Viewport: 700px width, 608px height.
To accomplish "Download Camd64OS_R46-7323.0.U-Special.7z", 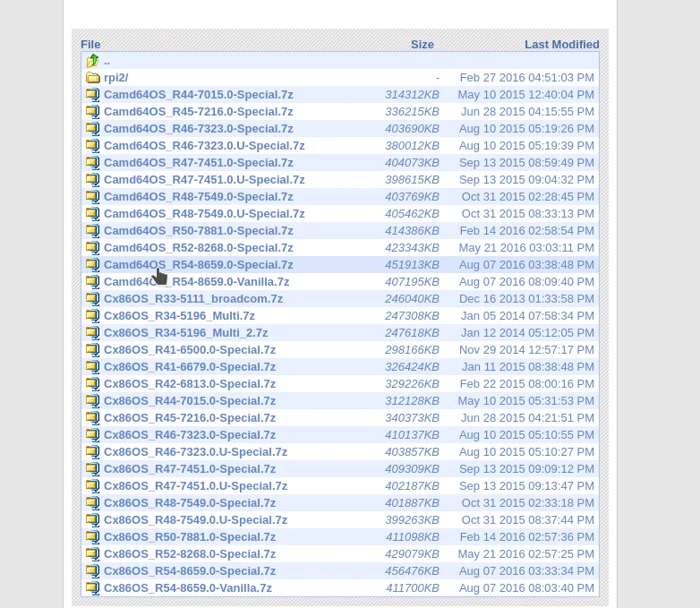I will coord(204,146).
